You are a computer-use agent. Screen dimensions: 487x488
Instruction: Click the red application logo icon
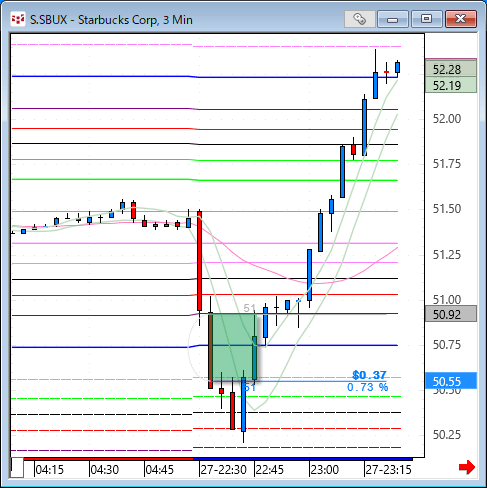18,19
